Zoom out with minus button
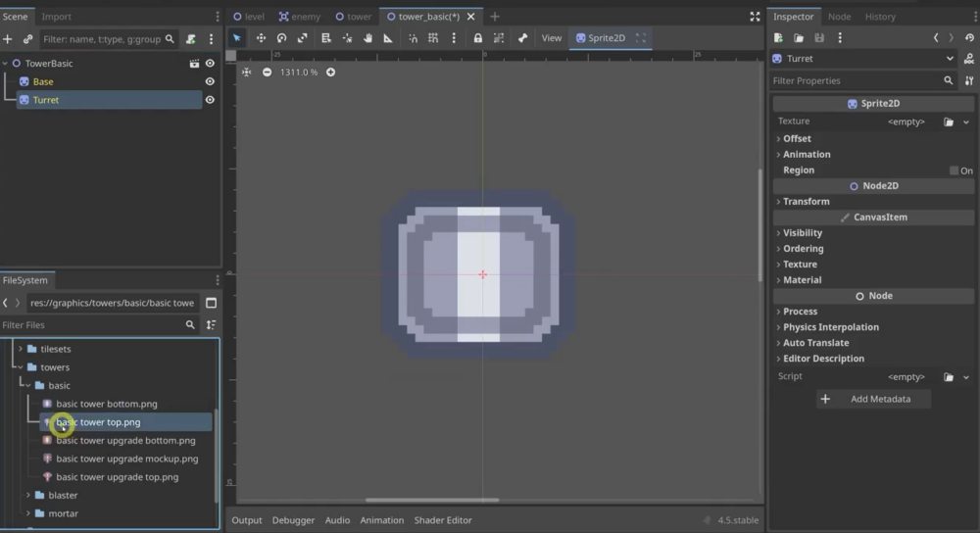The width and height of the screenshot is (980, 533). tap(267, 73)
